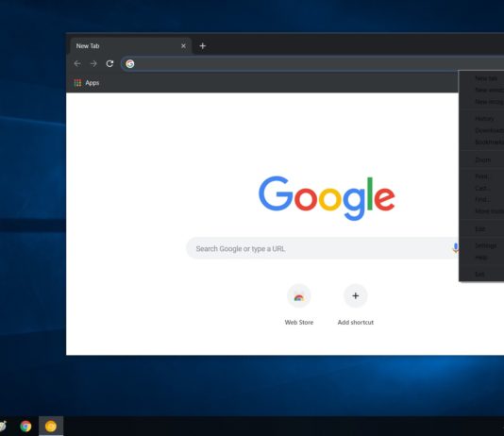Screen dimensions: 504x436
Task: Click the Add shortcut plus icon
Action: [355, 296]
